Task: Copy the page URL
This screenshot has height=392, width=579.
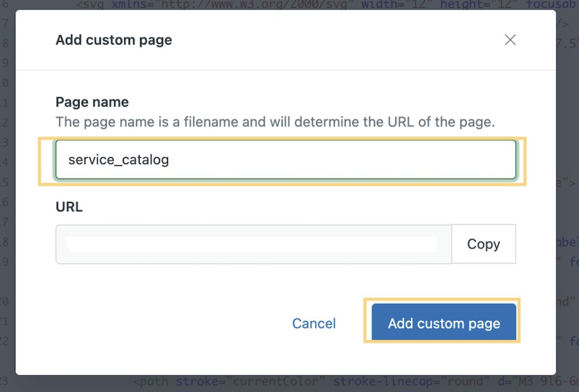Action: (x=484, y=244)
